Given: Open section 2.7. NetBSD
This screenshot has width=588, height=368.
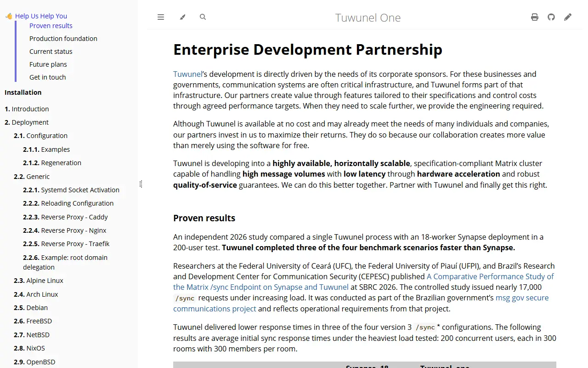Looking at the screenshot, I should 32,335.
